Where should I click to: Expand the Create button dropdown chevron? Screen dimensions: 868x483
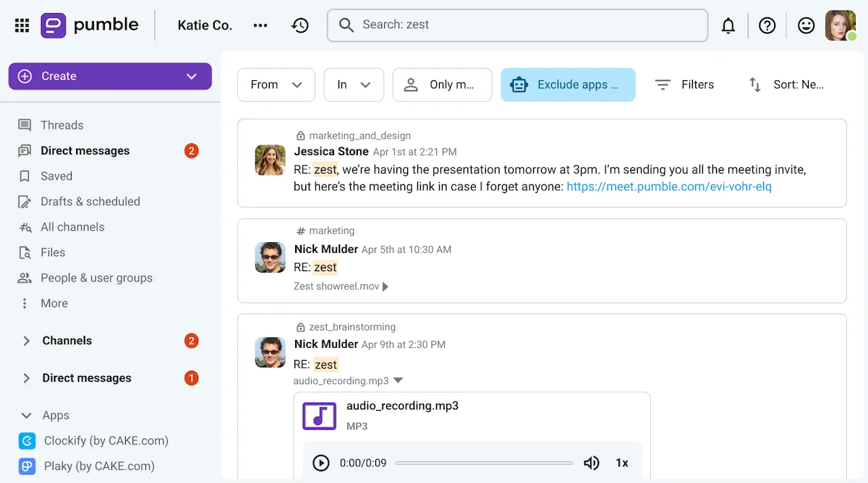[192, 77]
